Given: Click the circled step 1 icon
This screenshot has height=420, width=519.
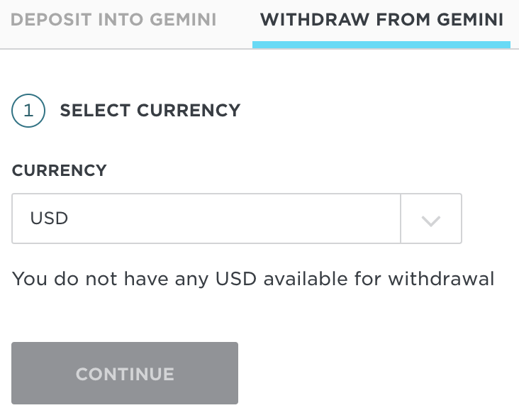Looking at the screenshot, I should (x=28, y=111).
